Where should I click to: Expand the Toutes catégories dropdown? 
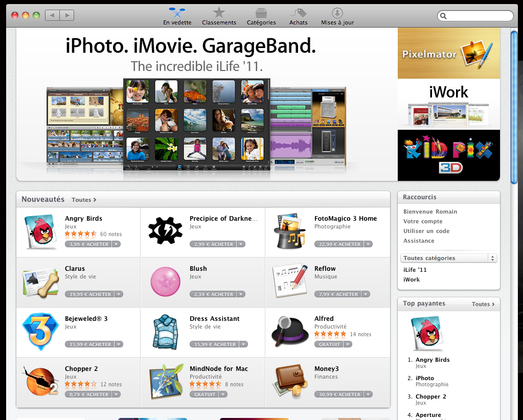(x=449, y=258)
